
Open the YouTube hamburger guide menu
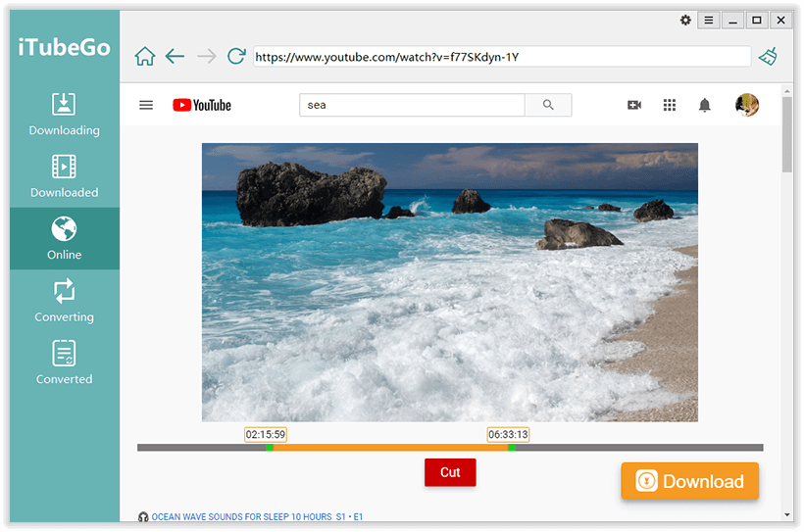tap(146, 105)
